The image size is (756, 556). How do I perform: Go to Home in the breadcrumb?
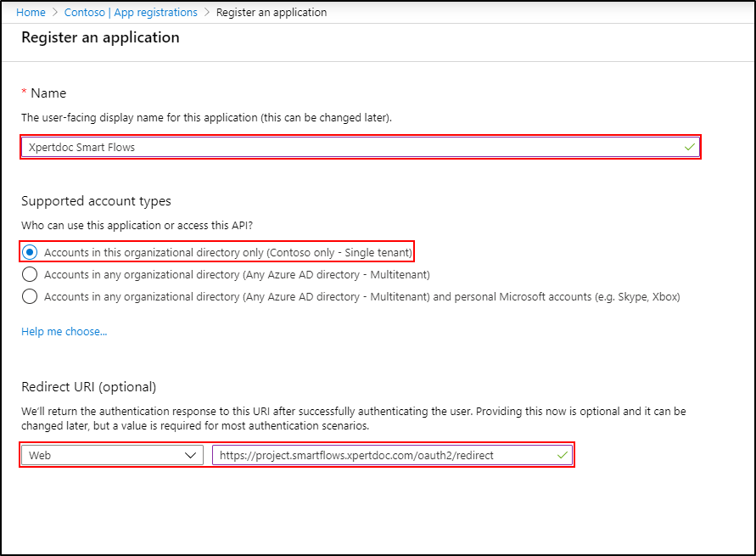31,13
